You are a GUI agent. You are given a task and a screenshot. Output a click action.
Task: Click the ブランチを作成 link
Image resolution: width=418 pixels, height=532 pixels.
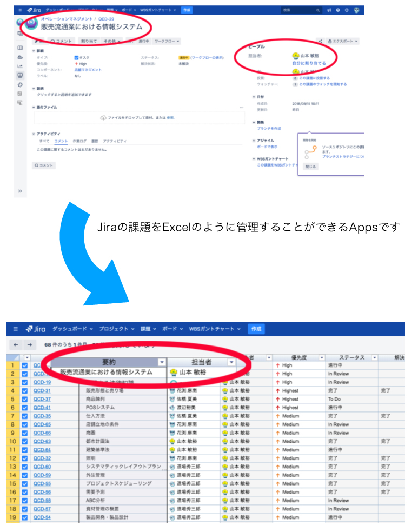pos(269,129)
